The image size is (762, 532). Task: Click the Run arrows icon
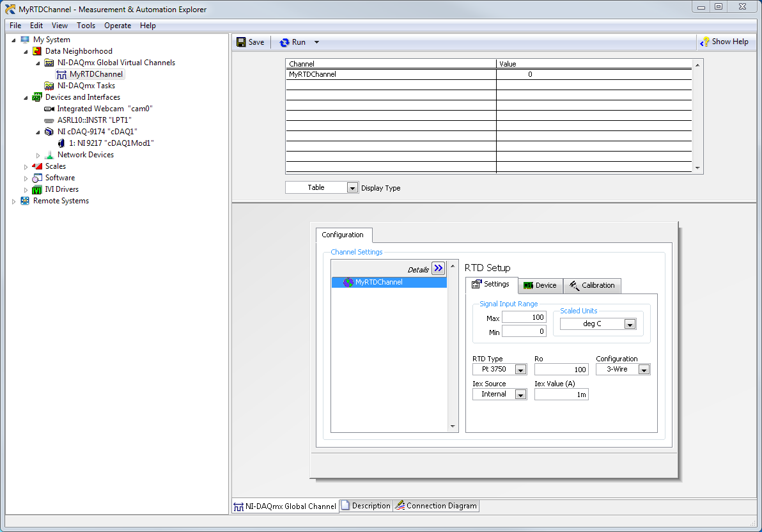284,43
